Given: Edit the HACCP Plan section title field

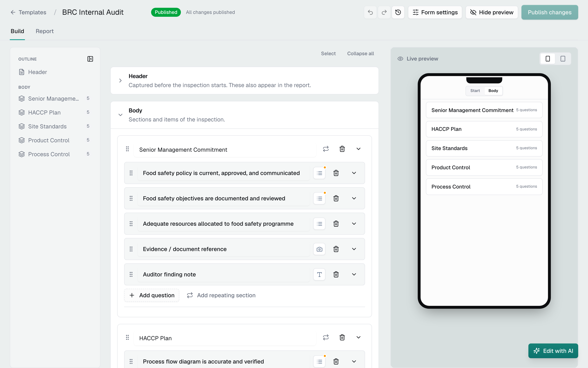Looking at the screenshot, I should coord(225,338).
